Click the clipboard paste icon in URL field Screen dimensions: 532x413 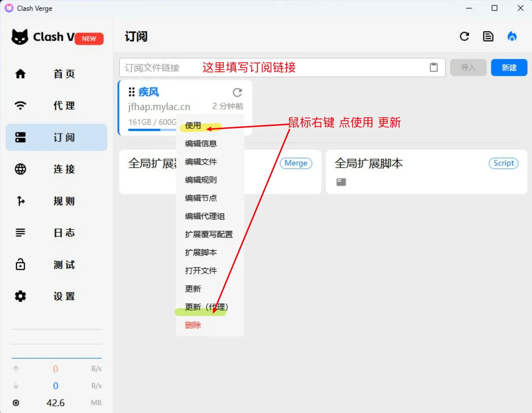tap(434, 68)
